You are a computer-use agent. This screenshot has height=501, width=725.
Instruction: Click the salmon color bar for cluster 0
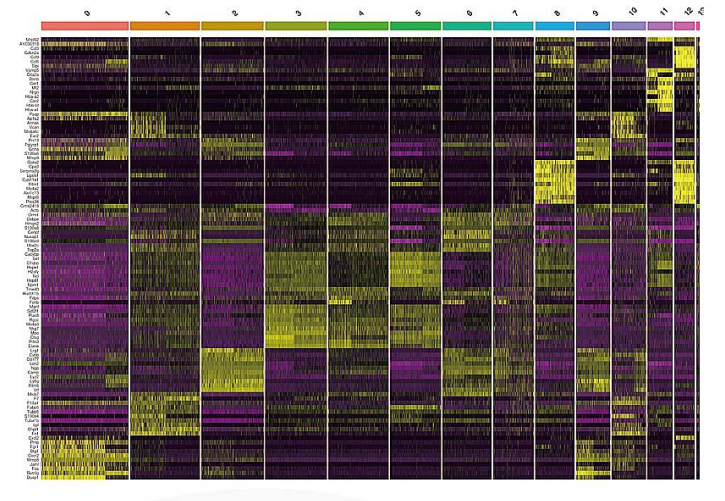tap(85, 25)
